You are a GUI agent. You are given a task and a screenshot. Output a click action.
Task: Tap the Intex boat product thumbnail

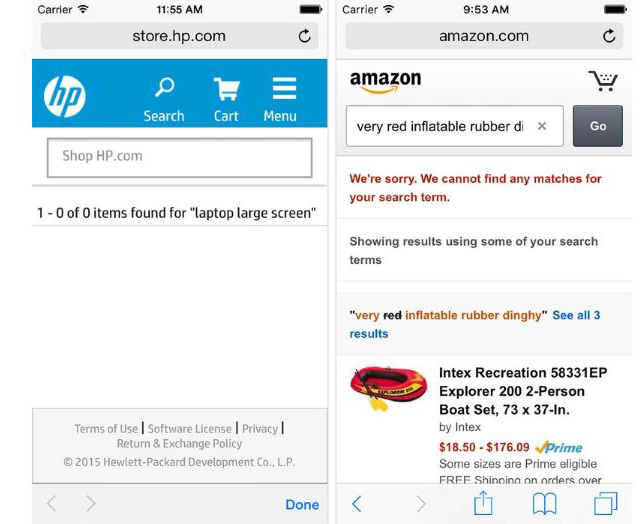pos(388,390)
